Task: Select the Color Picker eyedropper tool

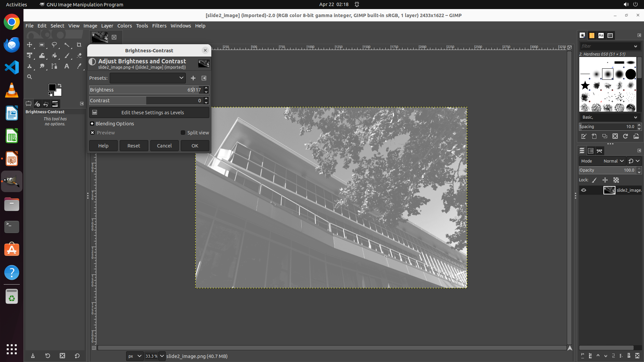Action: pyautogui.click(x=79, y=66)
